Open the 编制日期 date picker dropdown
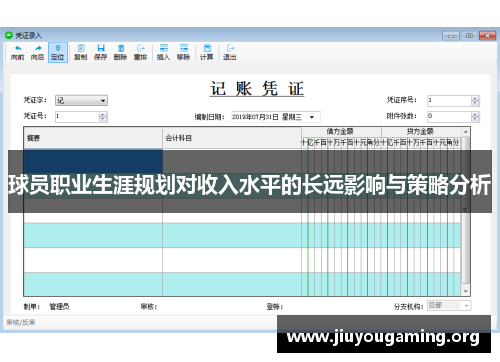Image resolution: width=500 pixels, height=362 pixels. pos(312,117)
